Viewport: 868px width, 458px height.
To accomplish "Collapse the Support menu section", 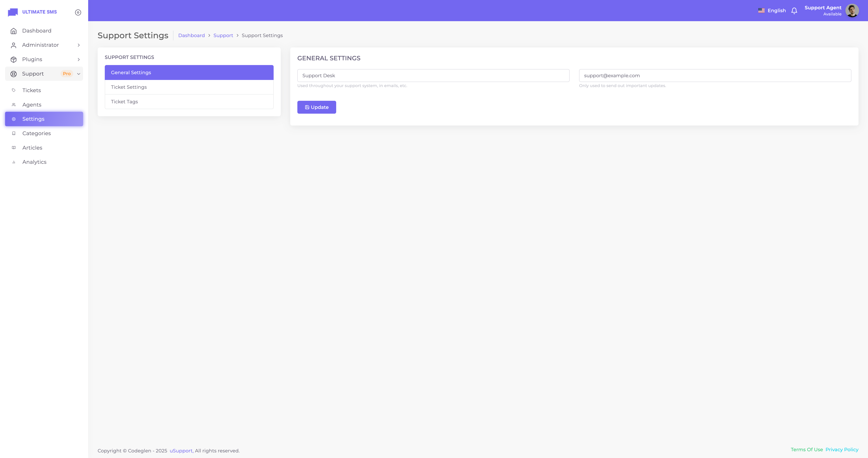I will 78,74.
